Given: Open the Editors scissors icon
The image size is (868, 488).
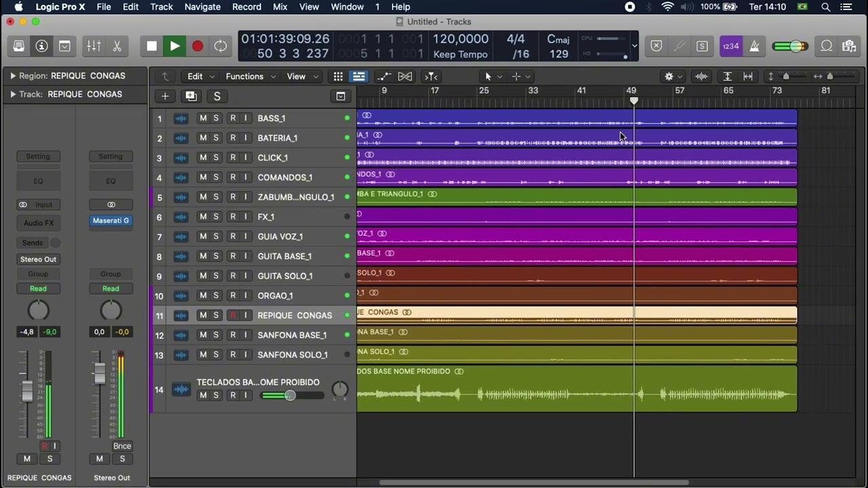Looking at the screenshot, I should [117, 46].
